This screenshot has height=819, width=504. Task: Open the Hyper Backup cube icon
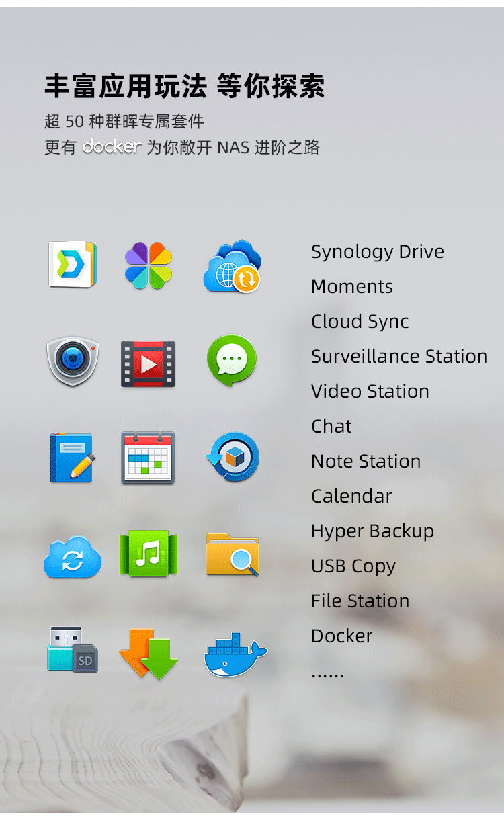[x=233, y=457]
